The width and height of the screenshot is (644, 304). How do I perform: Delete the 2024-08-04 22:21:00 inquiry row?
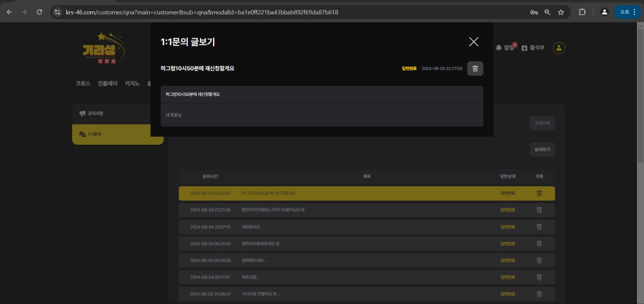point(539,210)
